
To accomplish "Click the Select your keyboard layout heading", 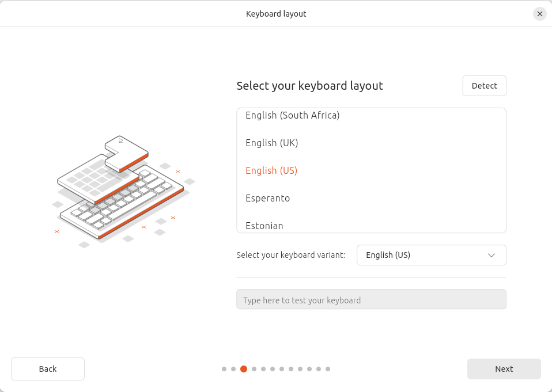I will tap(309, 85).
